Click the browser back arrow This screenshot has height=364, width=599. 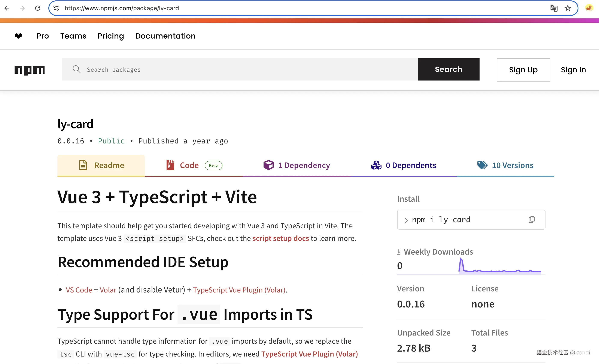tap(7, 8)
